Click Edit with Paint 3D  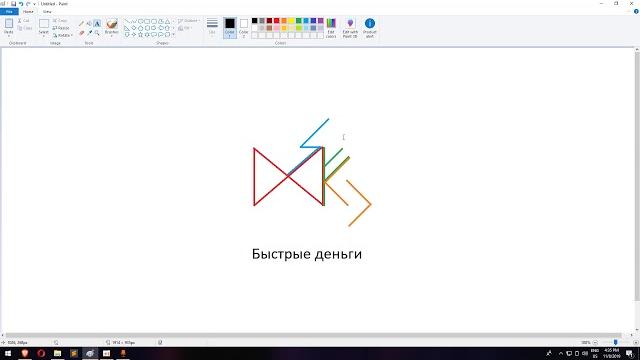pyautogui.click(x=350, y=28)
